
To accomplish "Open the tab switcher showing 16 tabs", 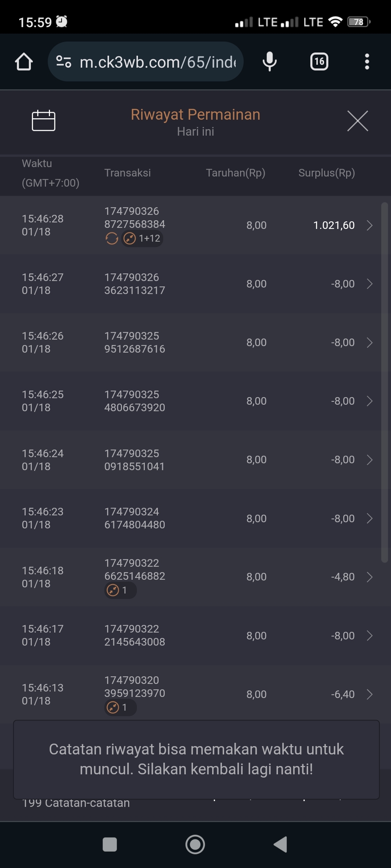I will point(319,62).
